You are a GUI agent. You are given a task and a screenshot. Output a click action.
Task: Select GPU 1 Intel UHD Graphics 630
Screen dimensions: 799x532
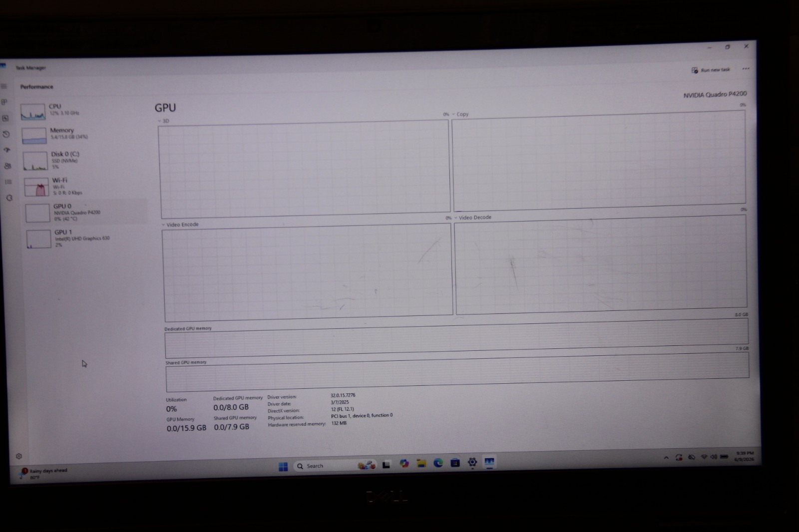coord(87,239)
